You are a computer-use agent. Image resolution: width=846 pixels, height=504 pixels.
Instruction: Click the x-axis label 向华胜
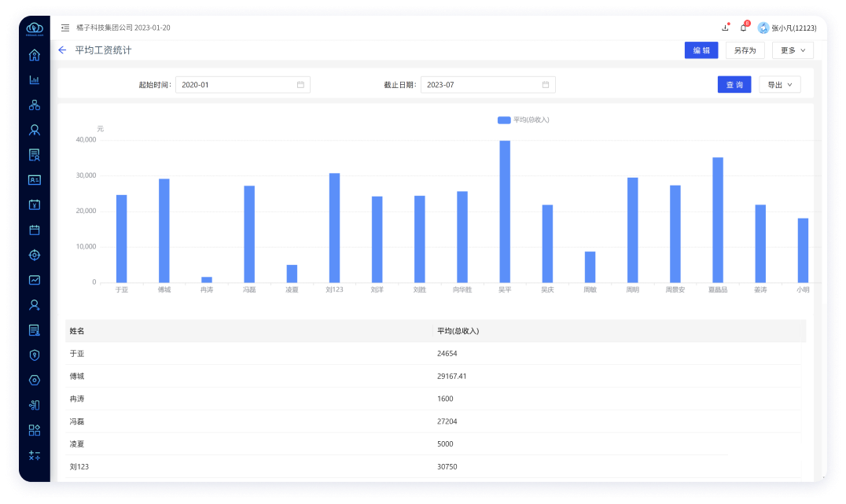pyautogui.click(x=462, y=290)
